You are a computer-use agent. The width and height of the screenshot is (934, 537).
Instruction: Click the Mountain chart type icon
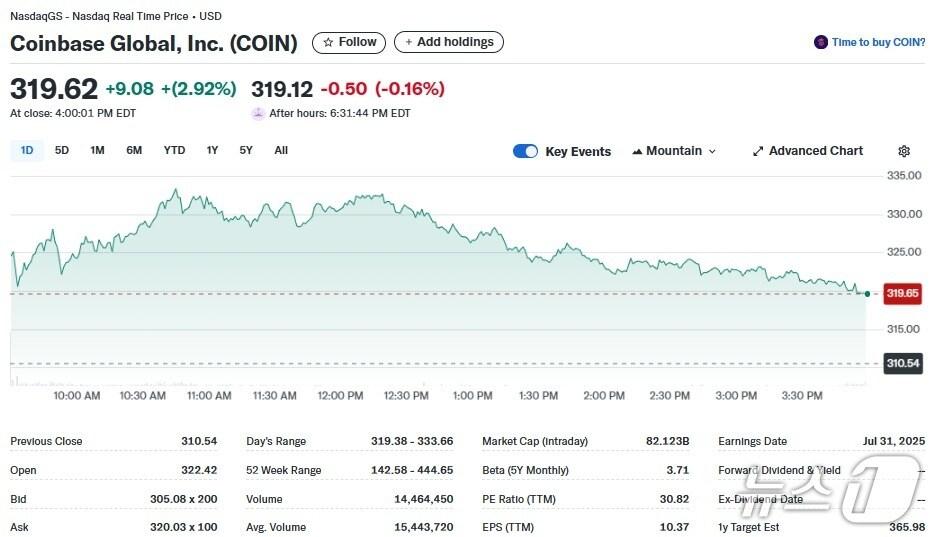coord(637,151)
